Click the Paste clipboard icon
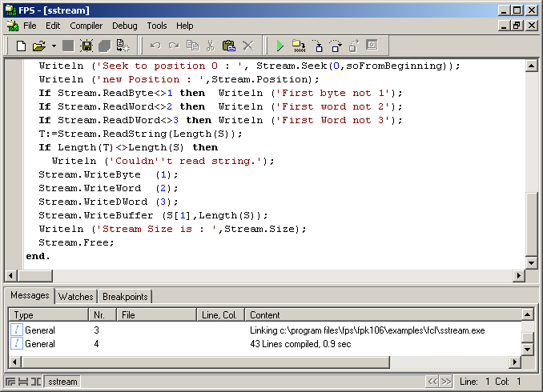 (228, 46)
